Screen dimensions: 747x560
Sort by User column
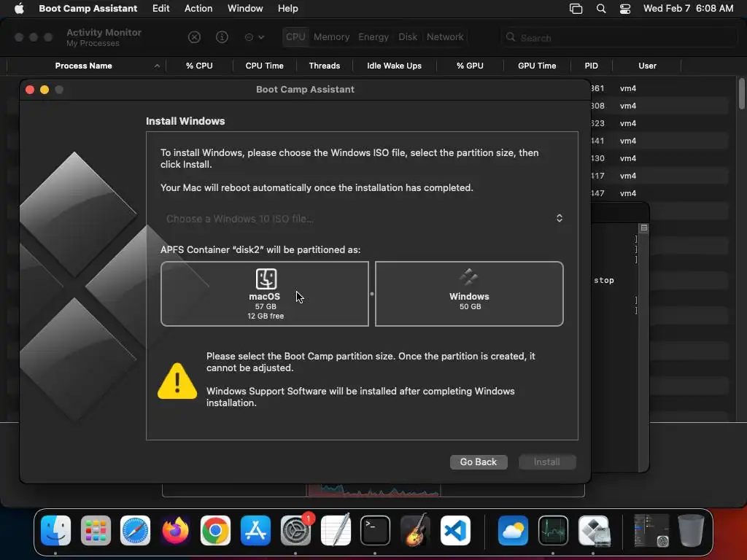pos(647,66)
